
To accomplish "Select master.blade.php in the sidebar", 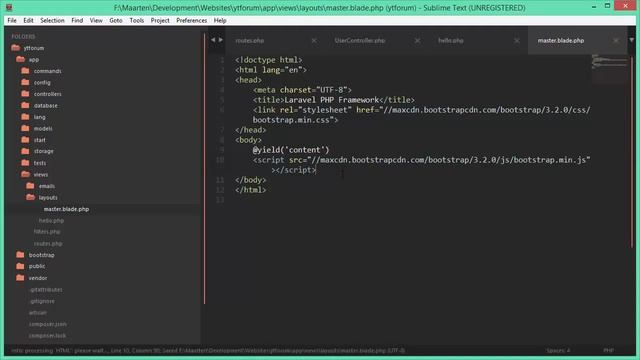I will (66, 209).
